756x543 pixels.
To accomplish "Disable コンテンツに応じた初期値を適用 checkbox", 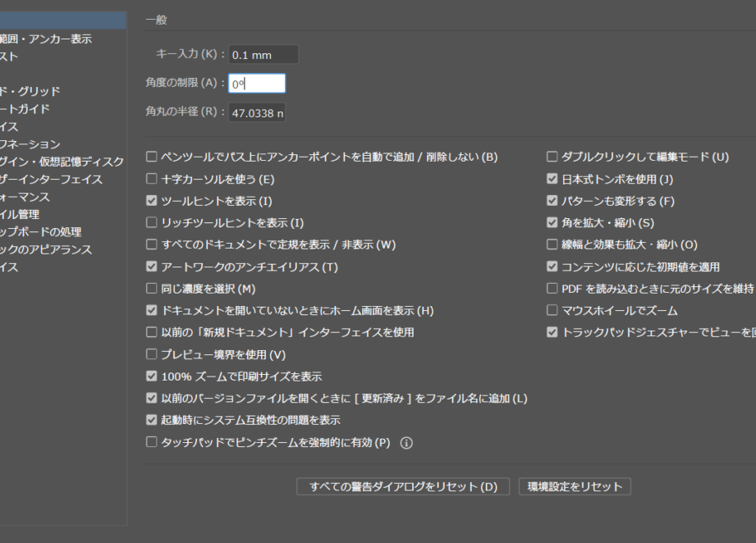I will pyautogui.click(x=552, y=267).
